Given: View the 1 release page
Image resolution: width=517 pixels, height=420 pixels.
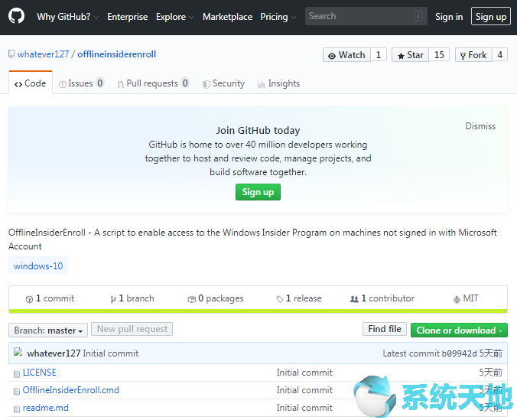Looking at the screenshot, I should pyautogui.click(x=299, y=298).
